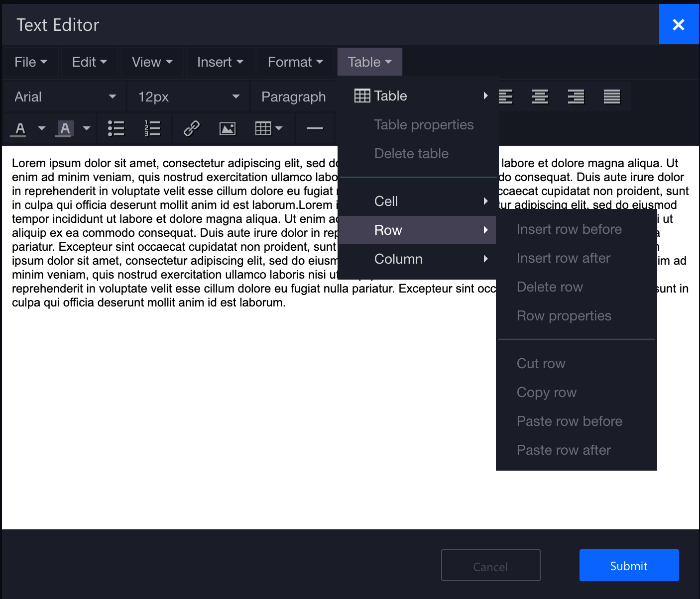
Task: Select Cut row option
Action: pos(577,363)
